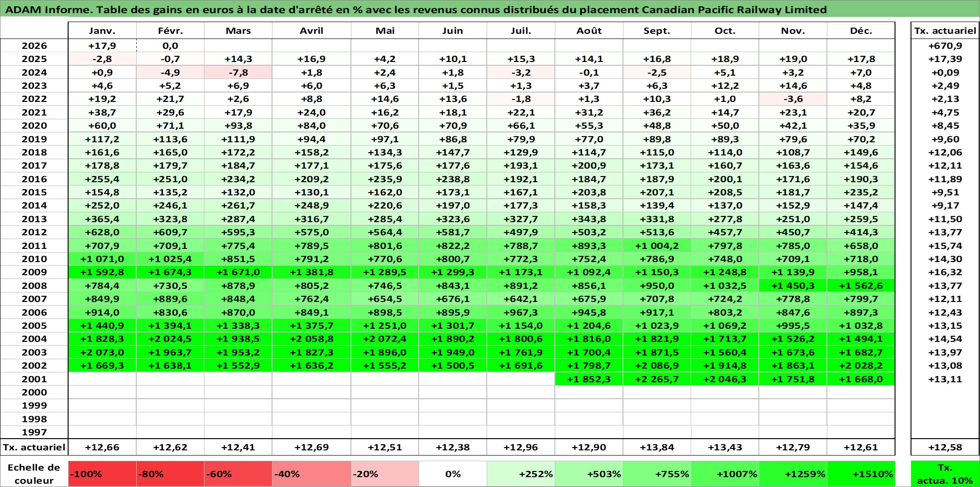
Task: Click the +17,39 actuarial rate for 2025
Action: pos(945,59)
